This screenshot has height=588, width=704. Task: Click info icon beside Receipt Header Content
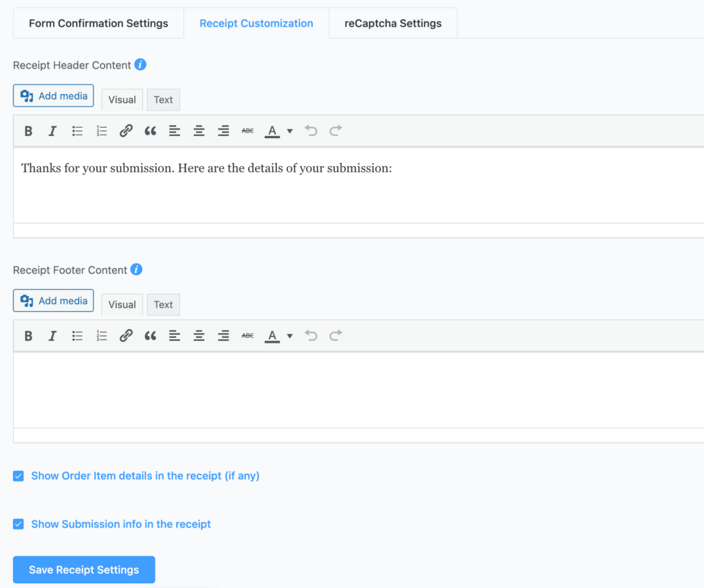[x=140, y=65]
